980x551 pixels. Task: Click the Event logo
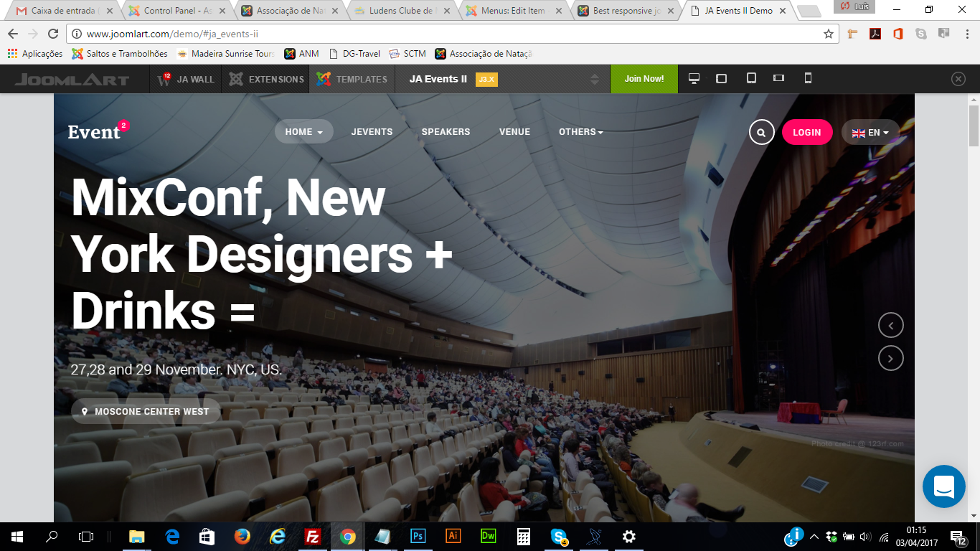click(98, 131)
